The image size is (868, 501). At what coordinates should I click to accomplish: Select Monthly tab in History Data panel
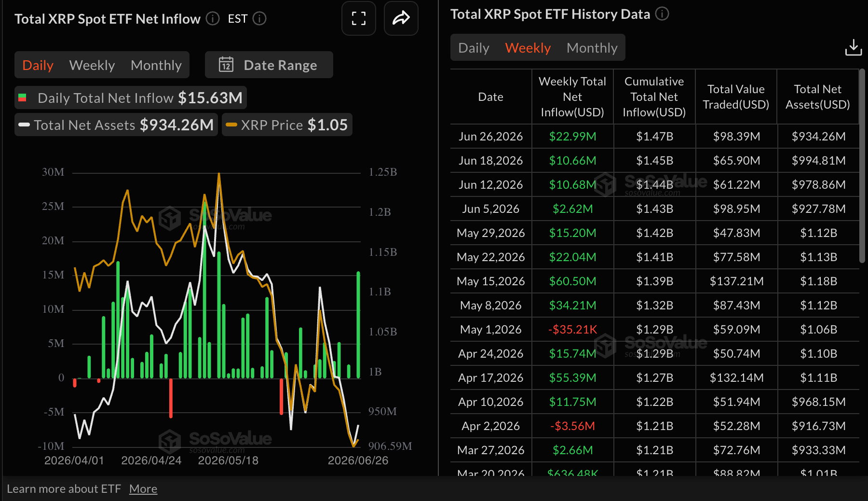click(x=592, y=48)
